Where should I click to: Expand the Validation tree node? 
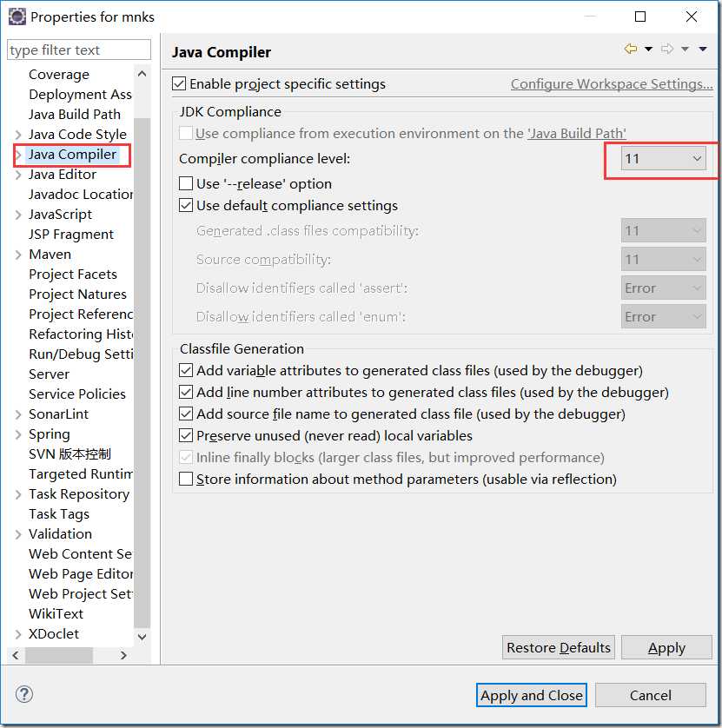[18, 534]
